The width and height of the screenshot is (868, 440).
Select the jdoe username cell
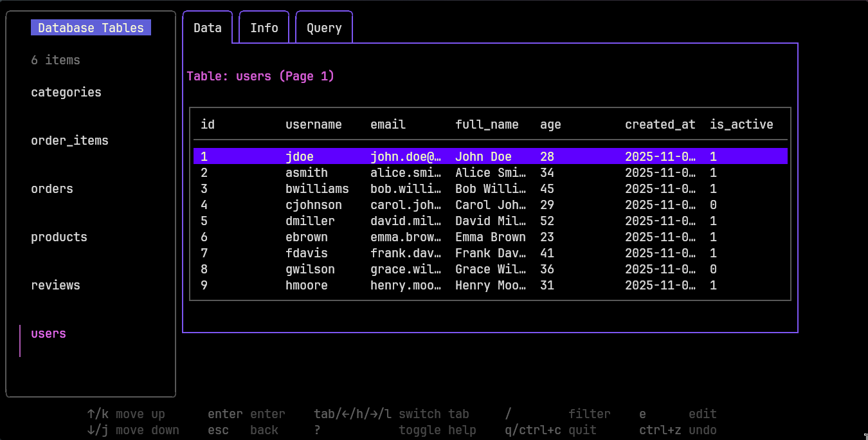click(x=300, y=156)
